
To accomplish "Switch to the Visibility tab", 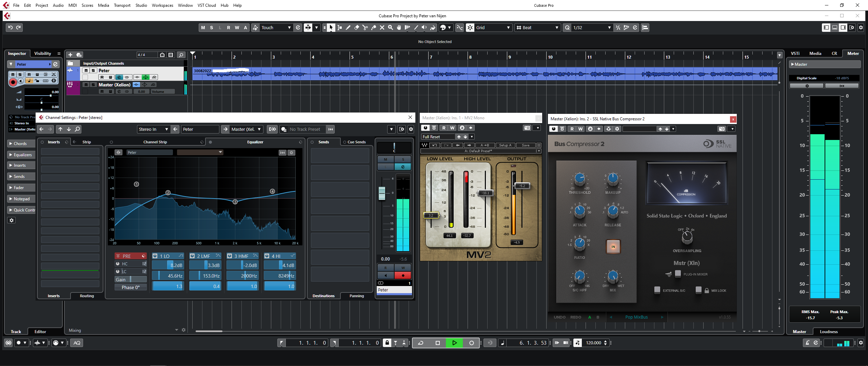I will coord(42,54).
